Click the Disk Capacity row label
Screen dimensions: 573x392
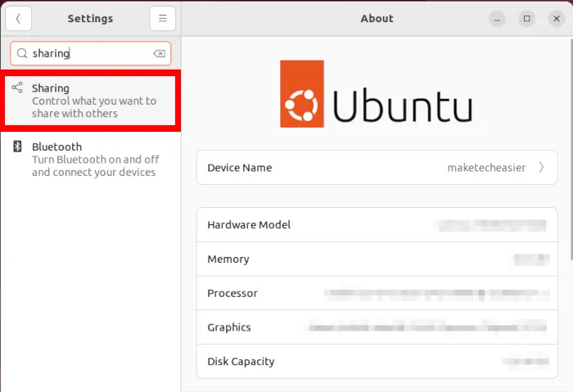click(241, 362)
